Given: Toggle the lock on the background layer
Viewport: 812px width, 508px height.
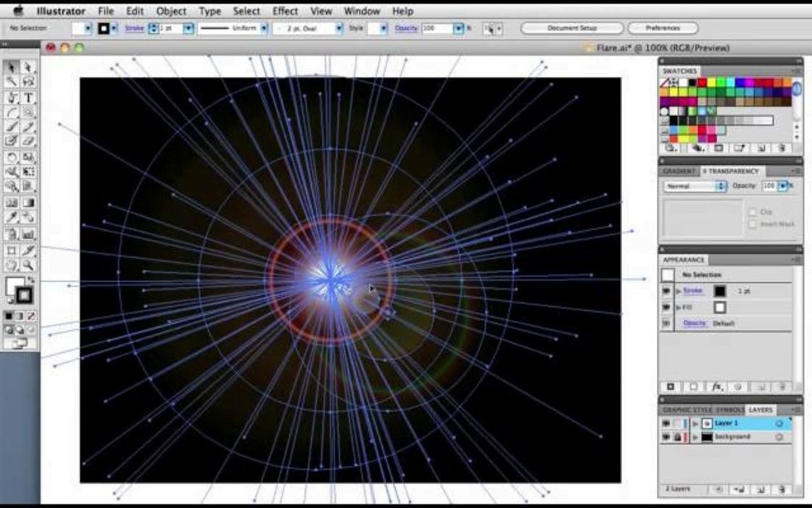Looking at the screenshot, I should pos(676,438).
